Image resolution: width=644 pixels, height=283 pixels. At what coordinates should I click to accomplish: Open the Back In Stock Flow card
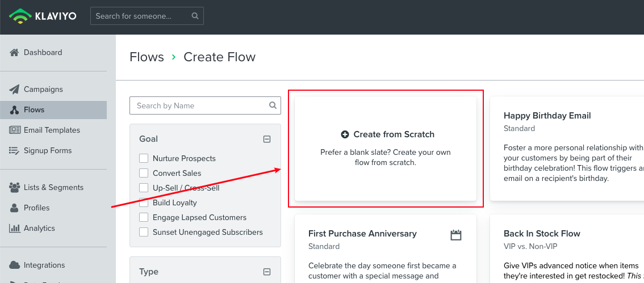coord(567,248)
